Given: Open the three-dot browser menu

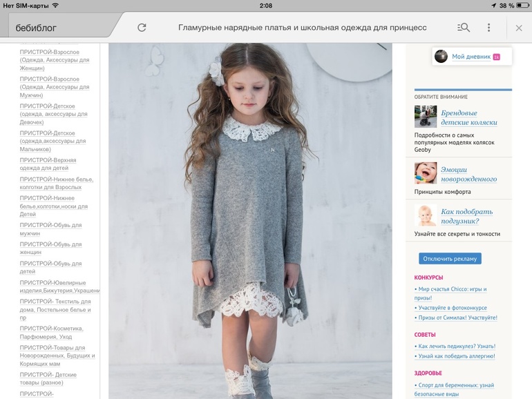Looking at the screenshot, I should coord(488,28).
